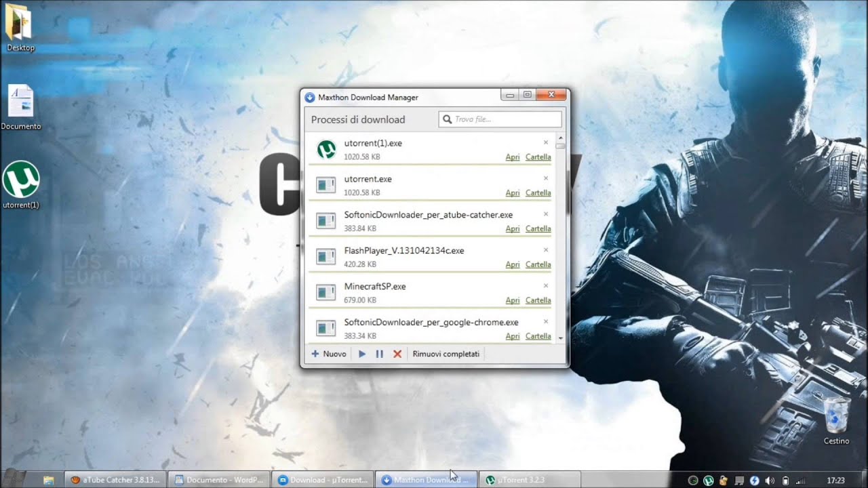Screen dimensions: 868x488
Task: Click the utorrent.exe file icon in list
Action: (x=326, y=185)
